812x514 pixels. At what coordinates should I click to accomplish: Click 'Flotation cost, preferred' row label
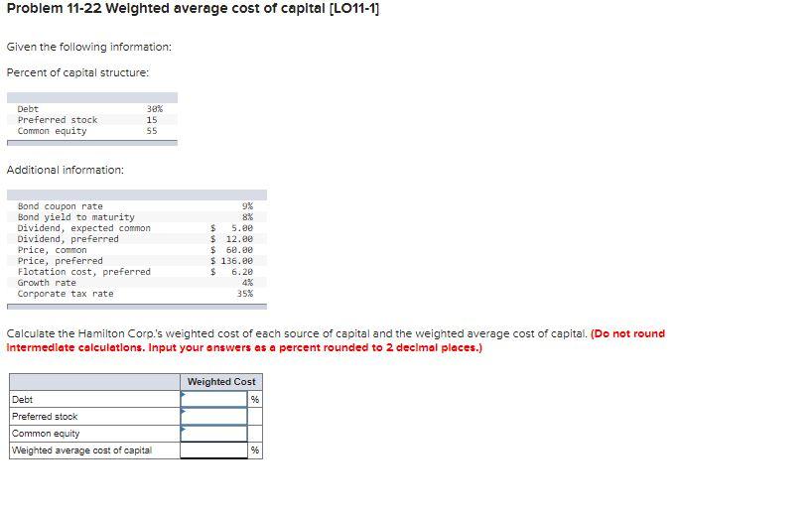tap(84, 272)
